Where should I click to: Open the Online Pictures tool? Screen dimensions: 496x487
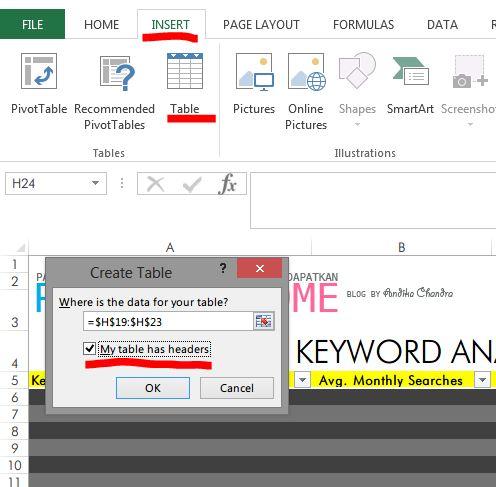(x=306, y=92)
